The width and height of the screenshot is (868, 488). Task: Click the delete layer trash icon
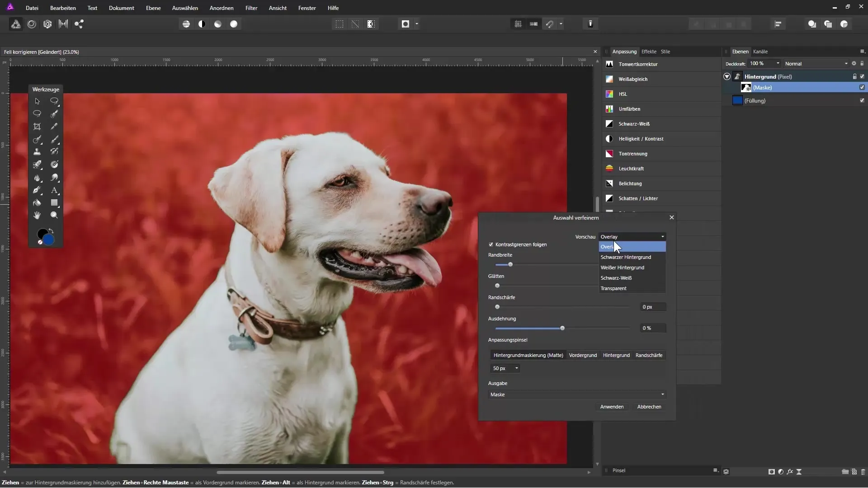point(863,472)
